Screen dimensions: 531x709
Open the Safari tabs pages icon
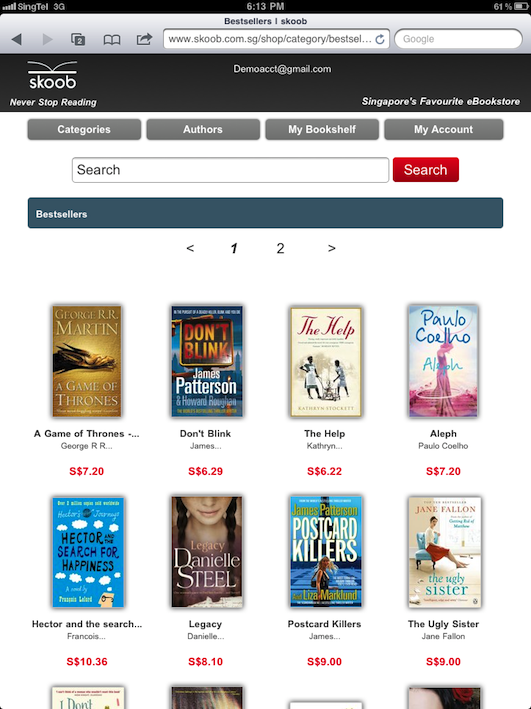tap(78, 39)
